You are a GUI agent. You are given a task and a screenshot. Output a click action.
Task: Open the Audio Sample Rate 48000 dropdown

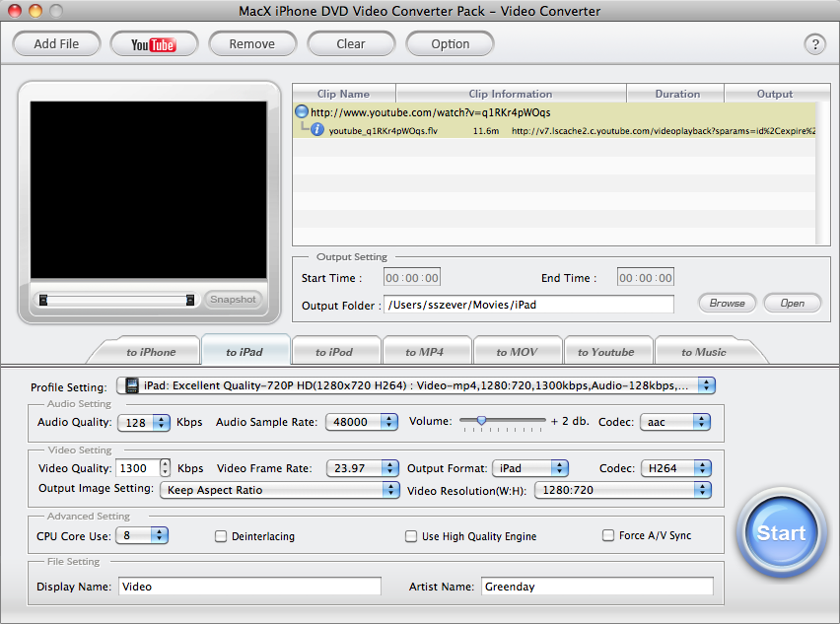point(362,422)
